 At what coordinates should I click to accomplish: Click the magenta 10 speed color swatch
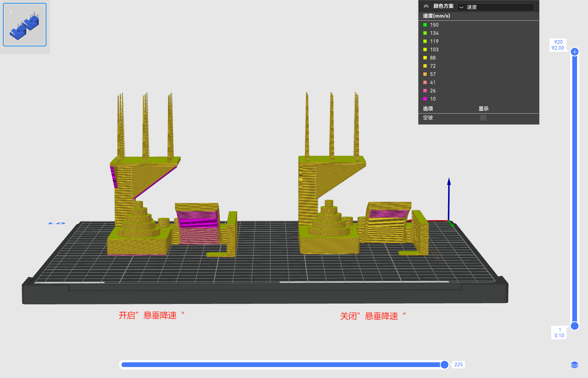425,99
